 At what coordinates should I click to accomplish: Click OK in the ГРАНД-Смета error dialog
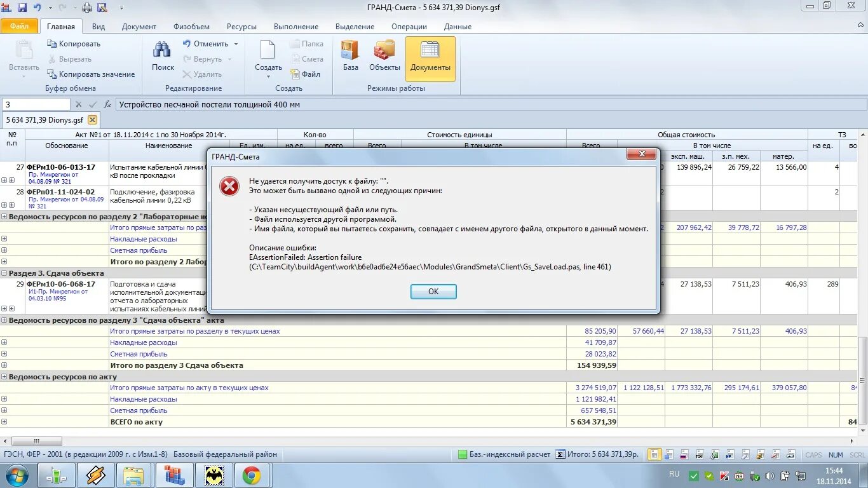click(433, 292)
